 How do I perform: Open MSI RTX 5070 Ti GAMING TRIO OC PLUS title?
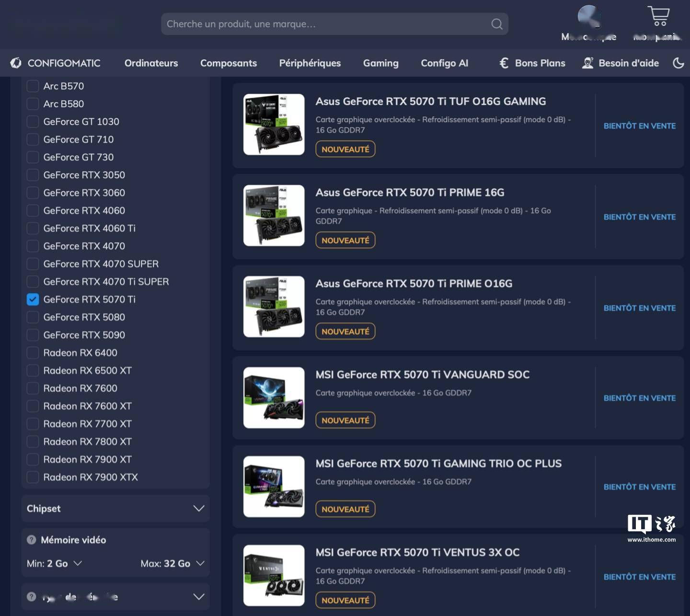click(438, 463)
